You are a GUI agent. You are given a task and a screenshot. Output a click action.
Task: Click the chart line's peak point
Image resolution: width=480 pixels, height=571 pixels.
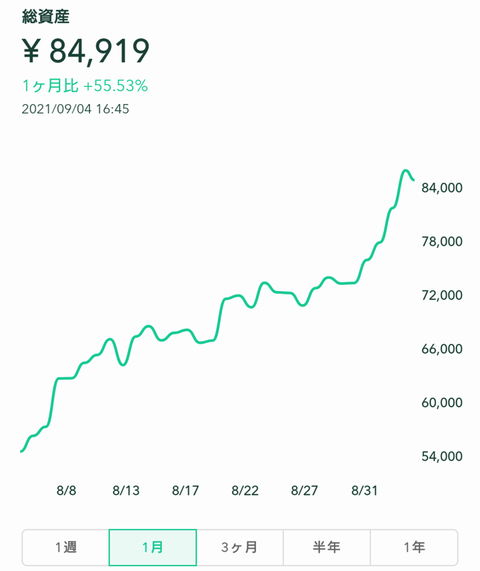405,170
